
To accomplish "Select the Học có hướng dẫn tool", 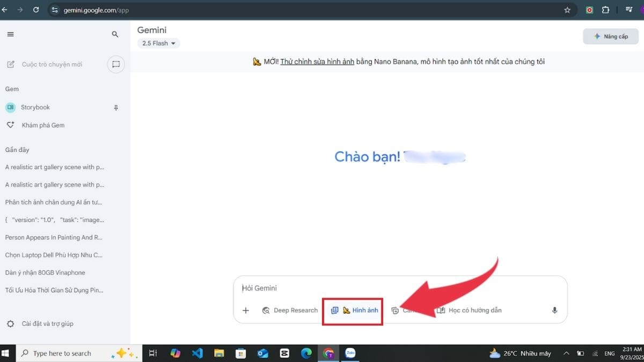I will click(469, 311).
